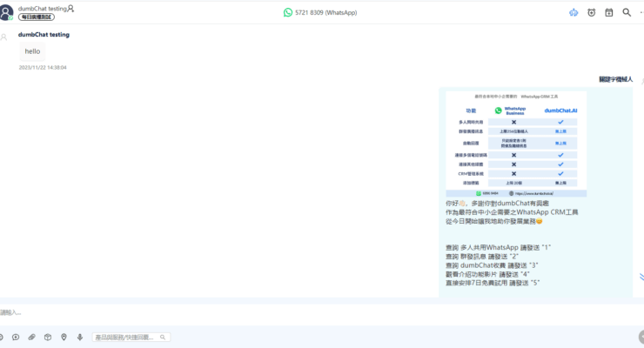This screenshot has width=644, height=348.
Task: Click the search magnifier inside quick reply field
Action: click(x=163, y=337)
